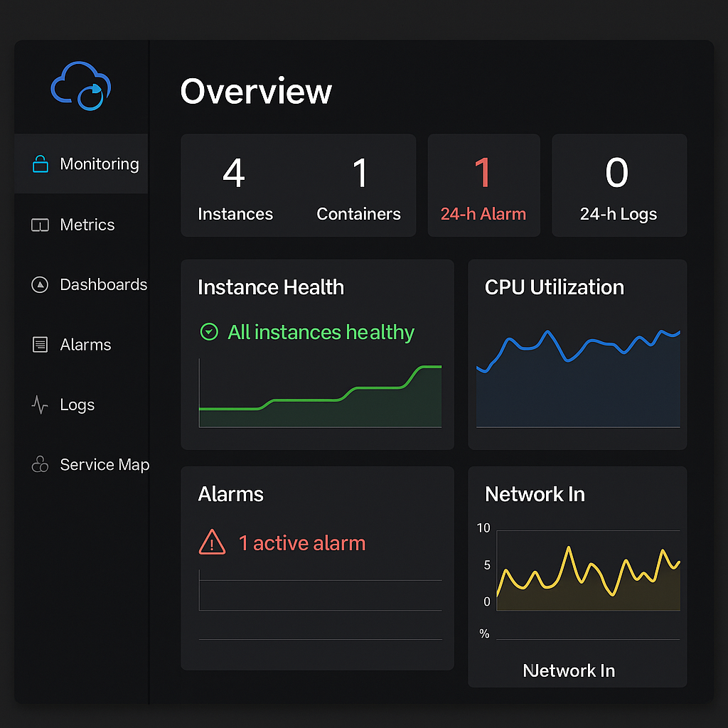Viewport: 728px width, 728px height.
Task: Select the 24-h Logs counter card
Action: (x=619, y=186)
